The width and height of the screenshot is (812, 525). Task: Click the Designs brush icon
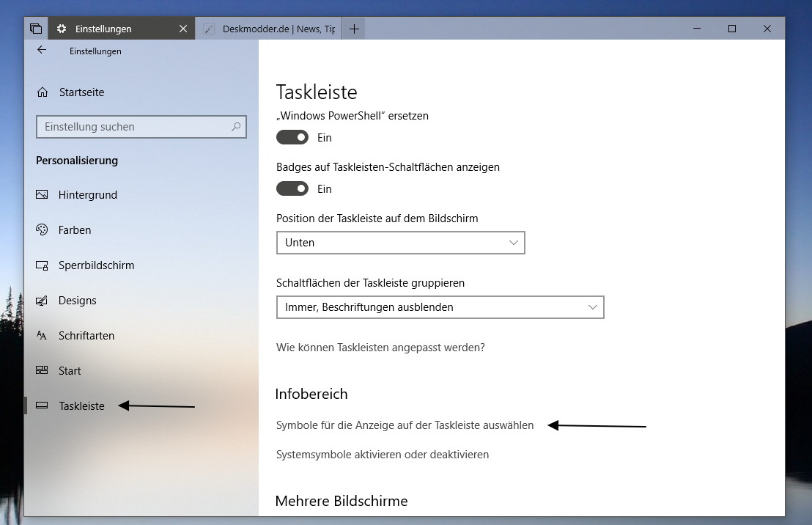[x=42, y=301]
